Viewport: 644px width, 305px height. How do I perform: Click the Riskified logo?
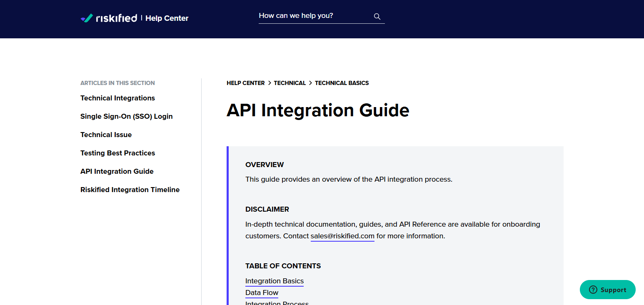109,18
